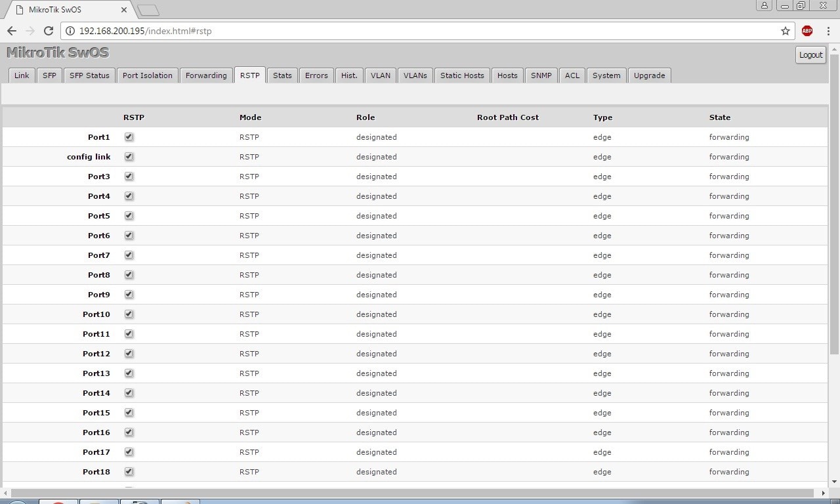Viewport: 840px width, 504px height.
Task: Bookmark page with star icon
Action: pyautogui.click(x=785, y=31)
